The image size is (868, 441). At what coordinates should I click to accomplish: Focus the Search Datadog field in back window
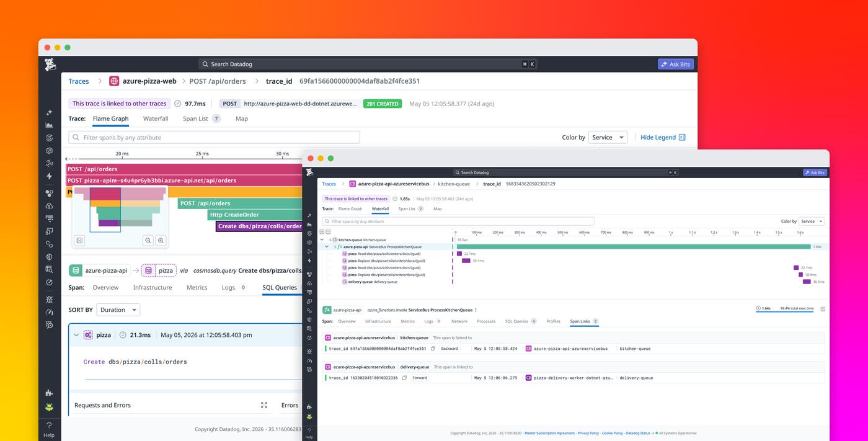[x=368, y=64]
